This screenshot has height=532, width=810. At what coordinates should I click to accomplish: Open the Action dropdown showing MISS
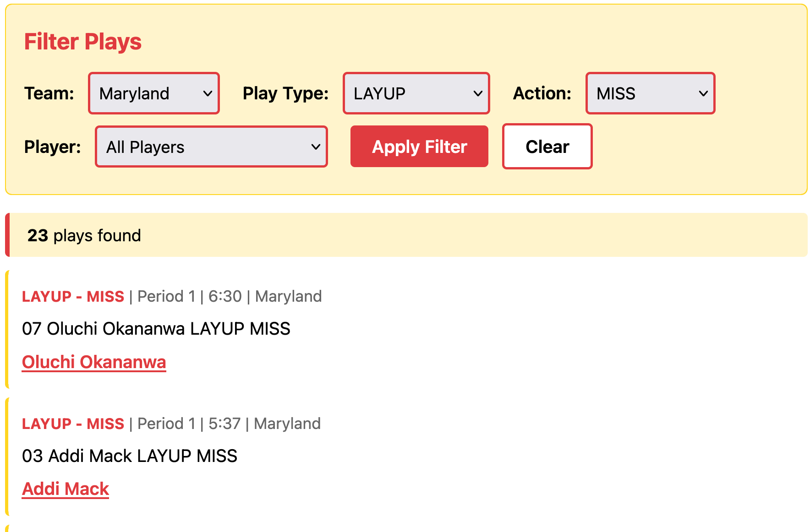[650, 93]
